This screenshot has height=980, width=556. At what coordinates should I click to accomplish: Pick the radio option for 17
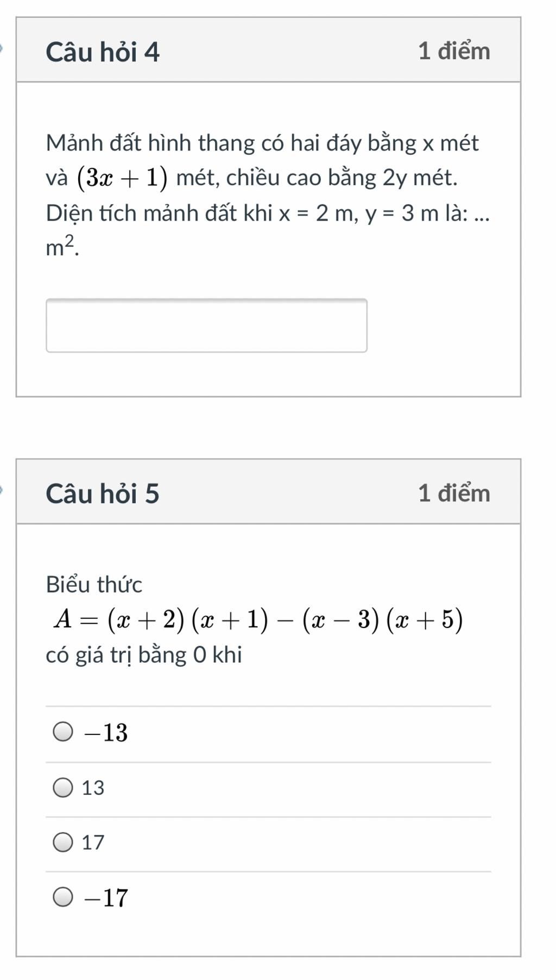coord(63,842)
